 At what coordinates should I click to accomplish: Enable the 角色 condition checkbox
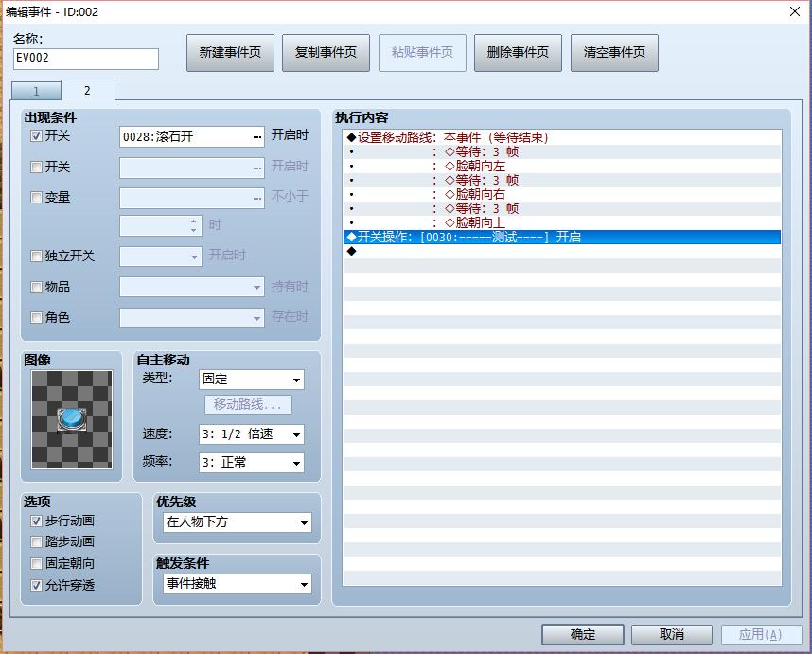point(36,317)
